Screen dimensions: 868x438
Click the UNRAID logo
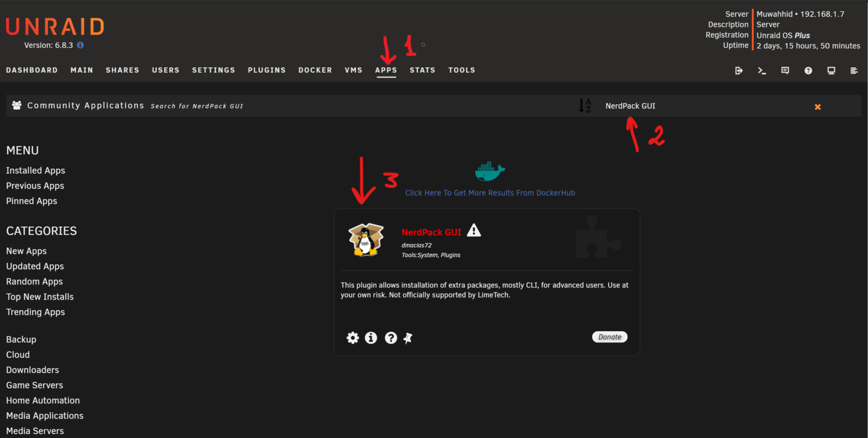55,26
